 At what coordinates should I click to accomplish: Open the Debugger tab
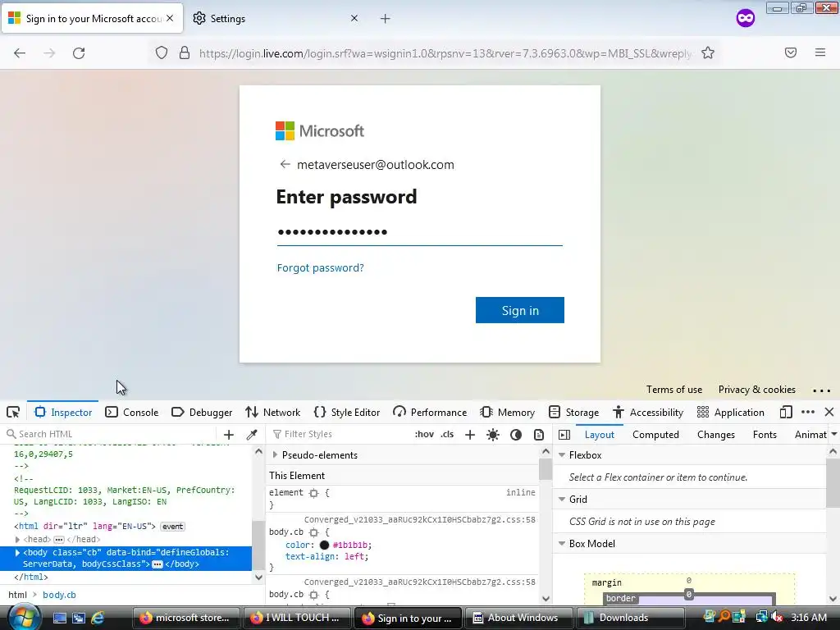point(202,412)
